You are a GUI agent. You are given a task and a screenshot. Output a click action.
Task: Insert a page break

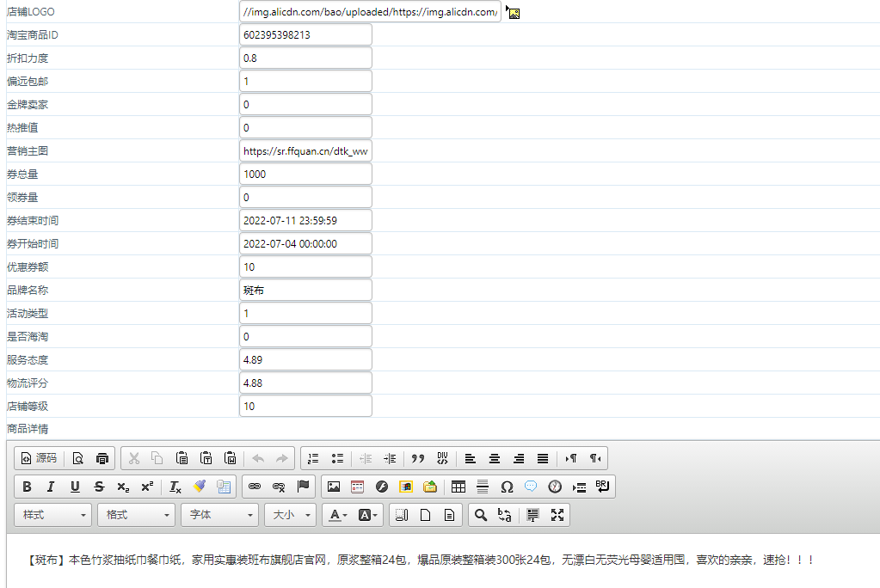point(579,487)
